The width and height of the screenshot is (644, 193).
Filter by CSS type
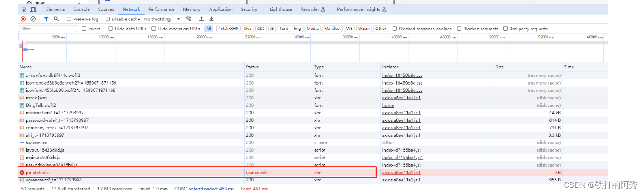[261, 29]
